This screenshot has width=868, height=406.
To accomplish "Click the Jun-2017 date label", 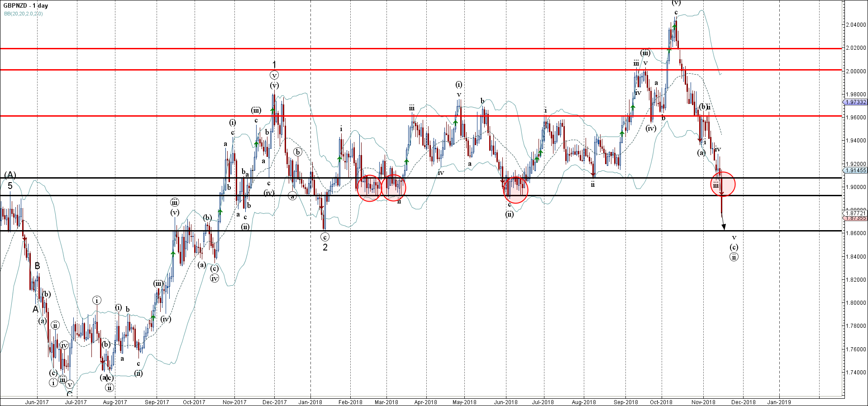I will (x=37, y=402).
